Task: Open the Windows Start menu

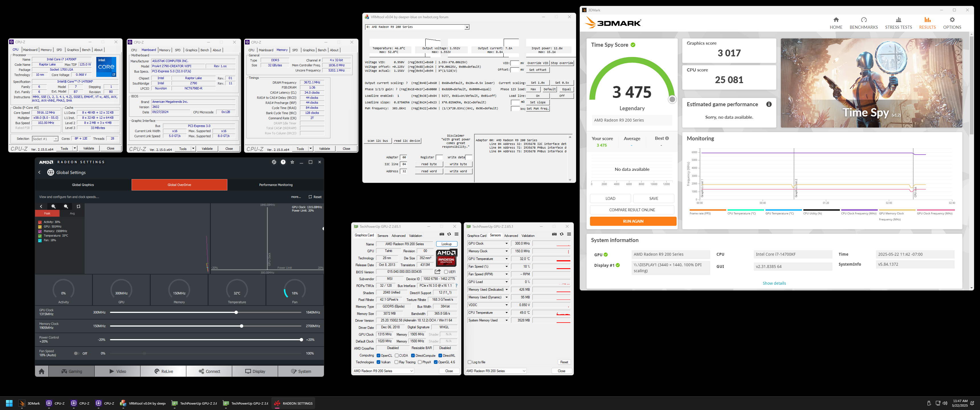Action: (9, 403)
